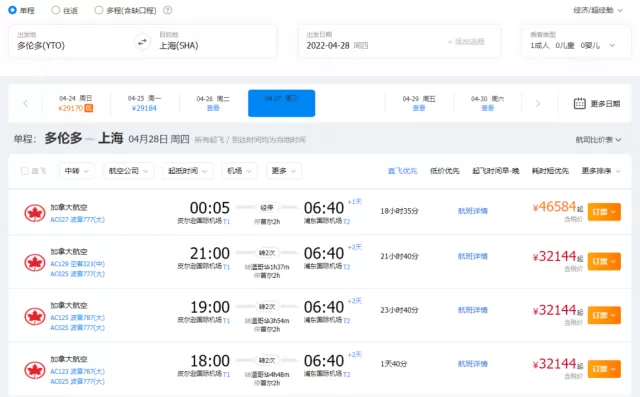Open the 更多日期 calendar icon

pos(580,103)
